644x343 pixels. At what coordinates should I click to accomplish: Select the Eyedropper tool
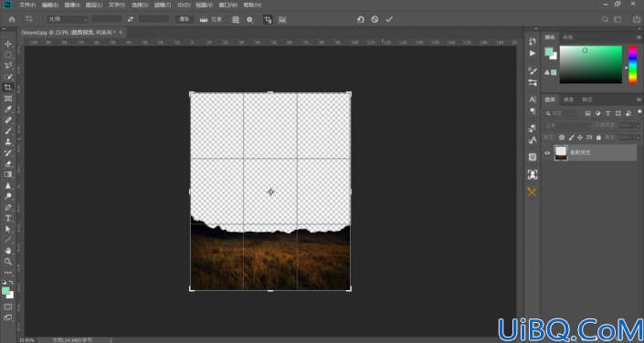pos(8,109)
